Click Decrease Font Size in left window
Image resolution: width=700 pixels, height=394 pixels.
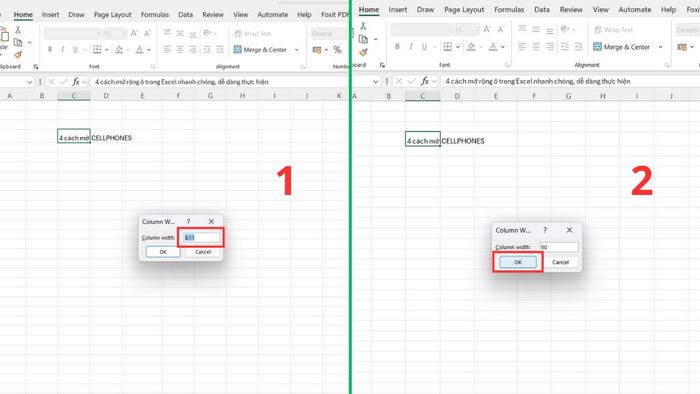147,33
